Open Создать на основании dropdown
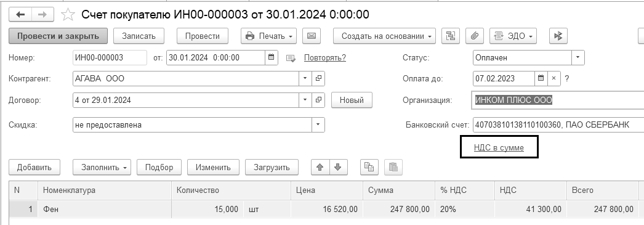 (x=384, y=36)
